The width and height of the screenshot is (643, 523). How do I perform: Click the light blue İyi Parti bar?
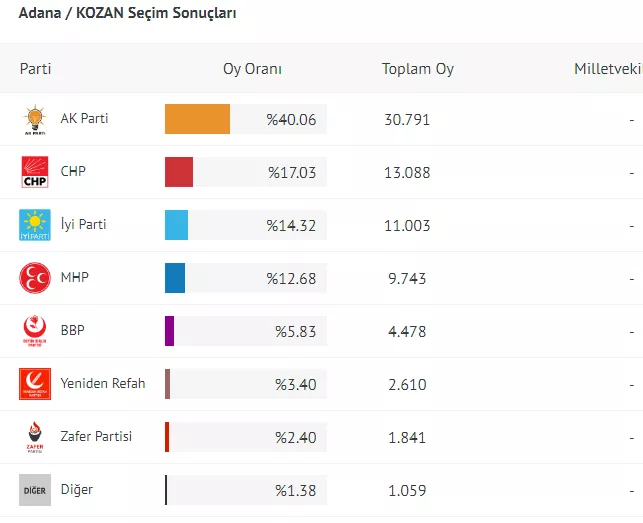pos(176,225)
